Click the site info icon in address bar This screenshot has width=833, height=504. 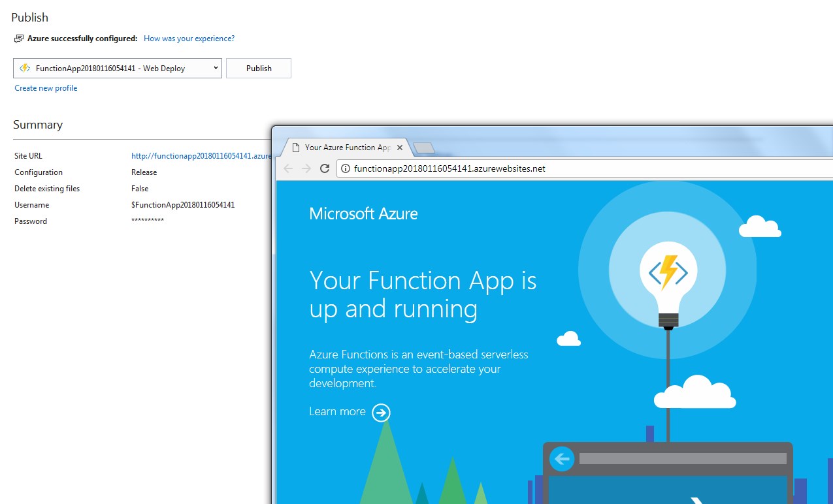click(345, 168)
